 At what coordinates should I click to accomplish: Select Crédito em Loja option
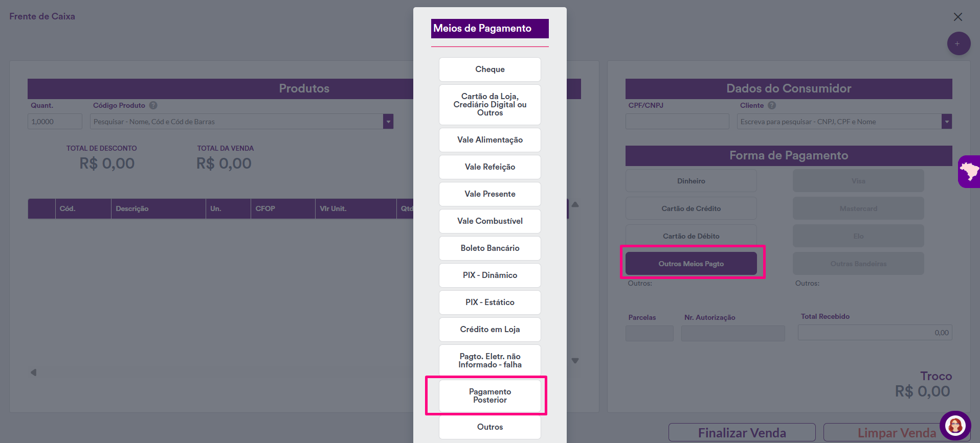489,330
